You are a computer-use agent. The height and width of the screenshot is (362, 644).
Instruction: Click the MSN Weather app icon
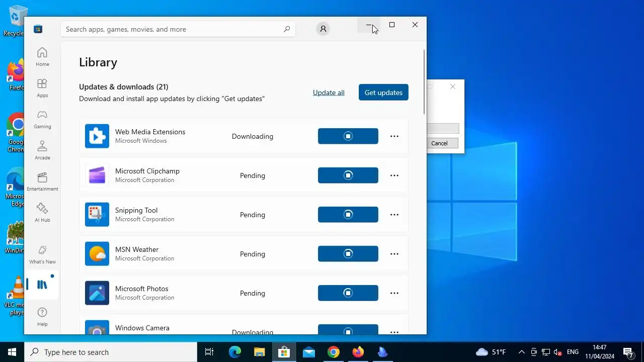(x=97, y=254)
